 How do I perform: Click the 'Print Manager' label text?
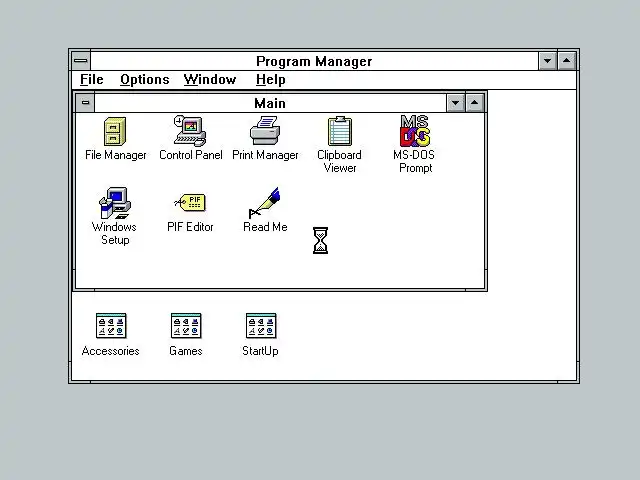point(265,155)
